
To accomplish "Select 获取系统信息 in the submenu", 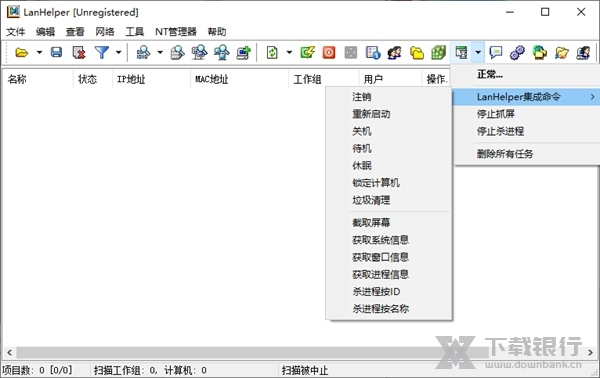I will (x=389, y=240).
